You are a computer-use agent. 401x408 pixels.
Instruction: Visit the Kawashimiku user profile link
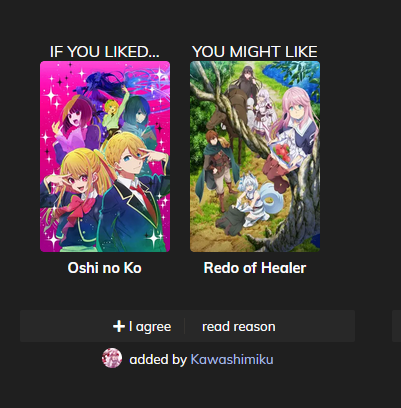click(232, 359)
